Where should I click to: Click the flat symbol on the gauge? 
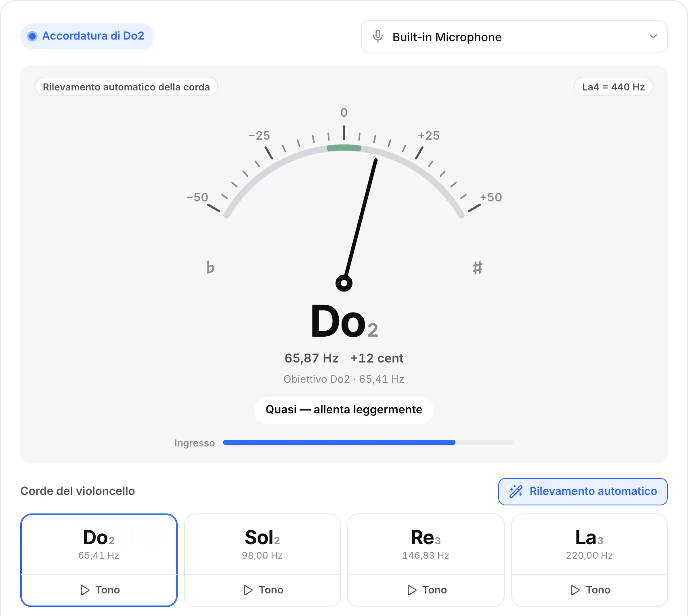tap(210, 267)
